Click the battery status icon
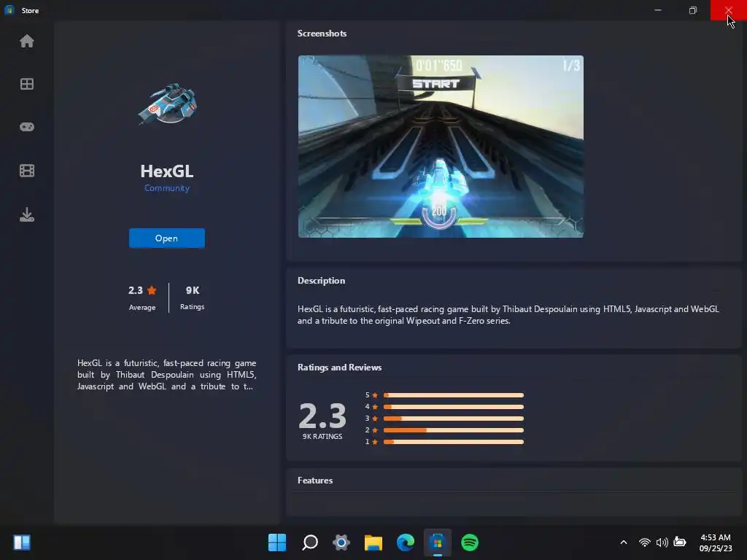This screenshot has width=747, height=560. (x=680, y=542)
